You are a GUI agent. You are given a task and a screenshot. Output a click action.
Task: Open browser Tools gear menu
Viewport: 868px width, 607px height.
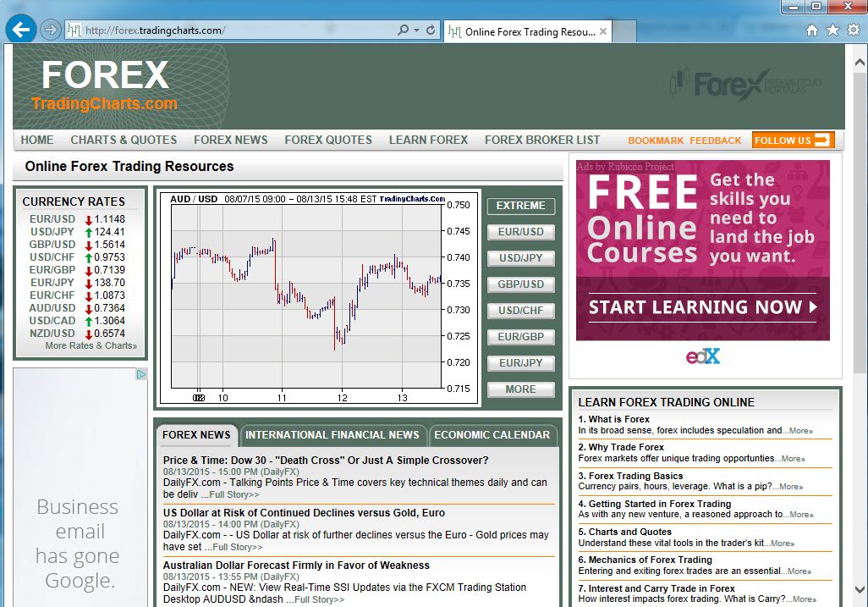pos(854,30)
